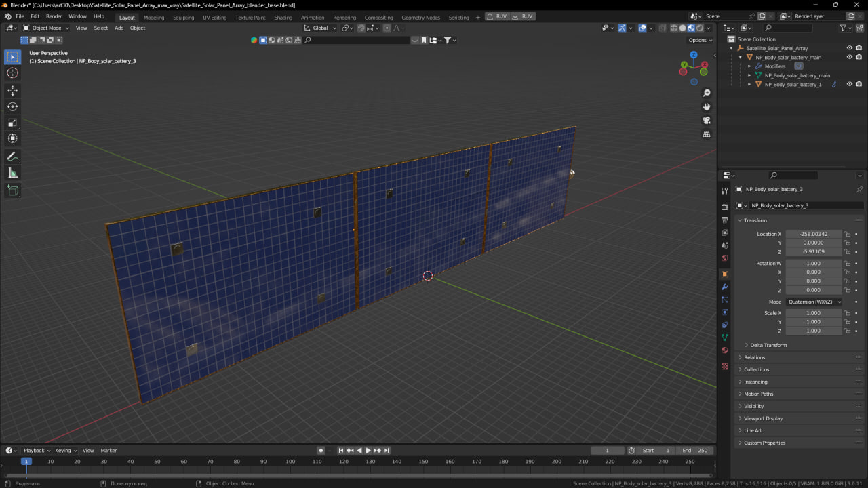Click the timeline Marker menu
868x488 pixels.
(108, 450)
